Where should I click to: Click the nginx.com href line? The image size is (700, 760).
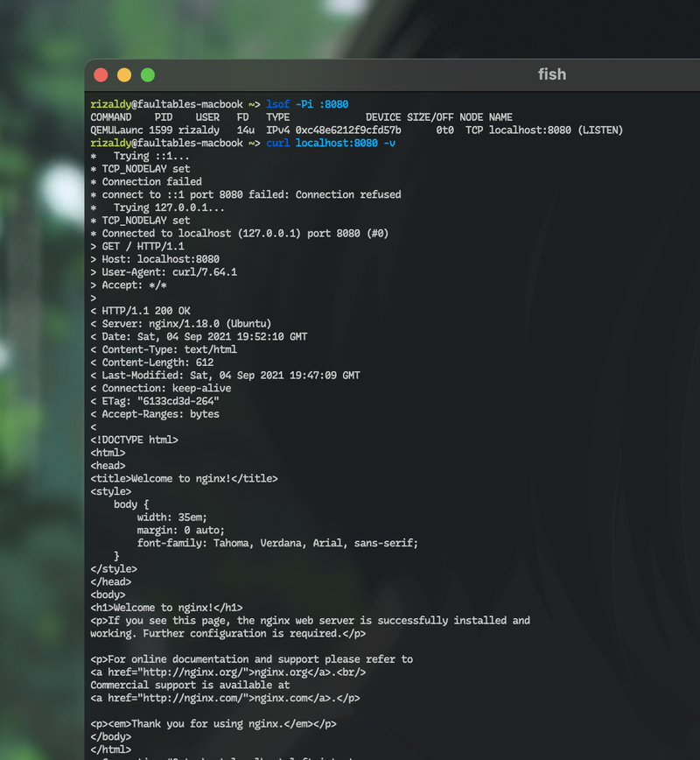tap(225, 698)
